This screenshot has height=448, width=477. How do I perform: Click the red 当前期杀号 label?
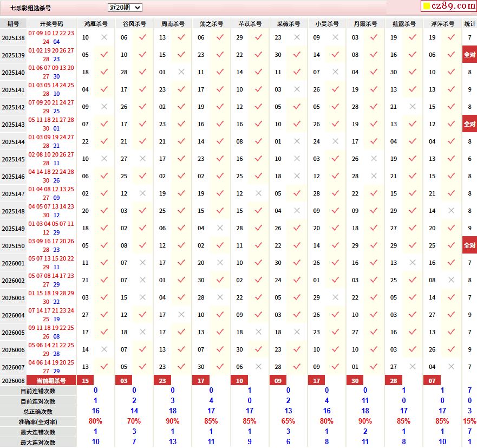coord(51,380)
